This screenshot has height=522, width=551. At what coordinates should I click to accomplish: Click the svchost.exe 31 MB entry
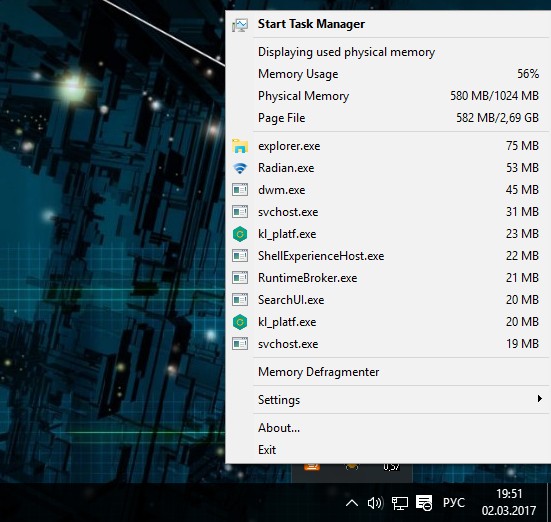(x=388, y=212)
